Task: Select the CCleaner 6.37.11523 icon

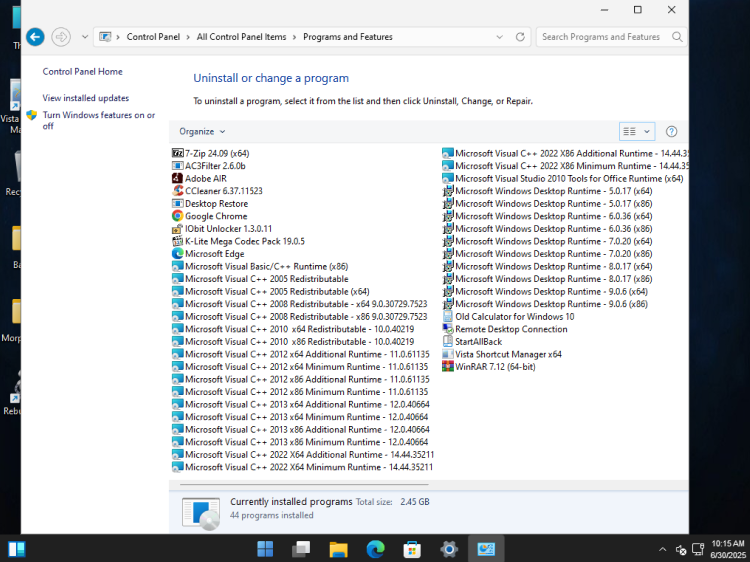Action: [177, 190]
